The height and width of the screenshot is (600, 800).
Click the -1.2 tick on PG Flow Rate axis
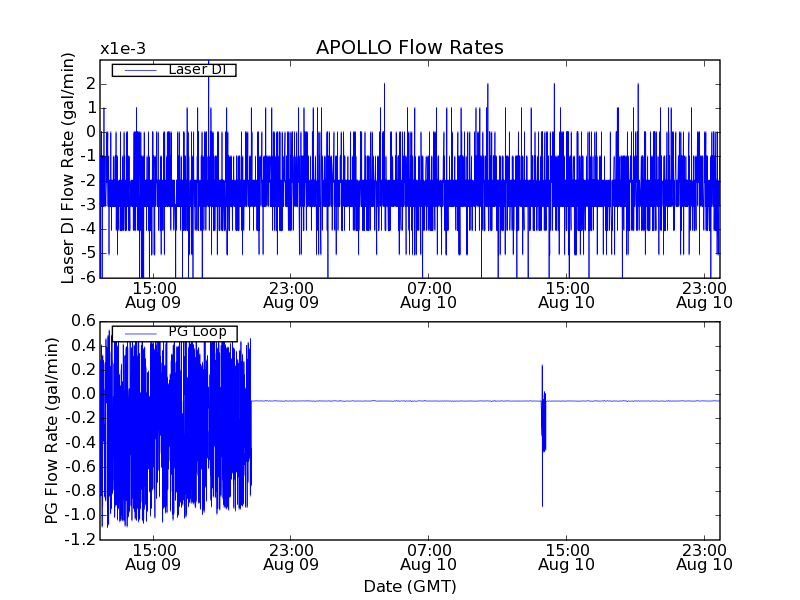coord(84,540)
